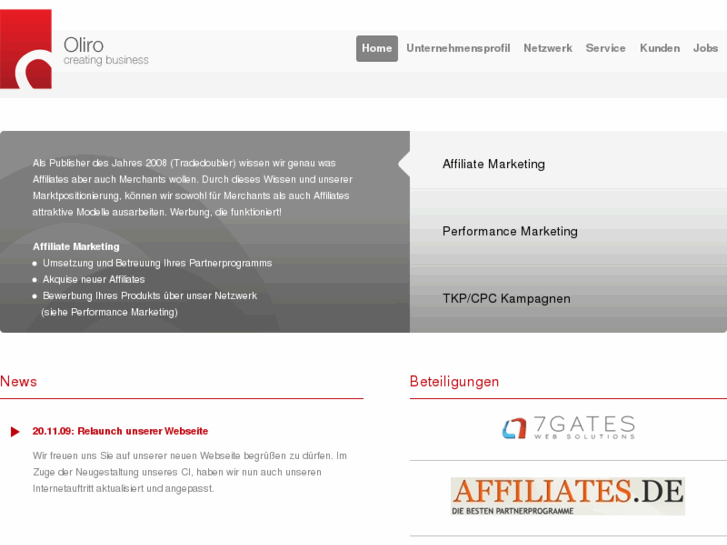Click the '(siehe Performance Marketing)' note

click(x=109, y=312)
